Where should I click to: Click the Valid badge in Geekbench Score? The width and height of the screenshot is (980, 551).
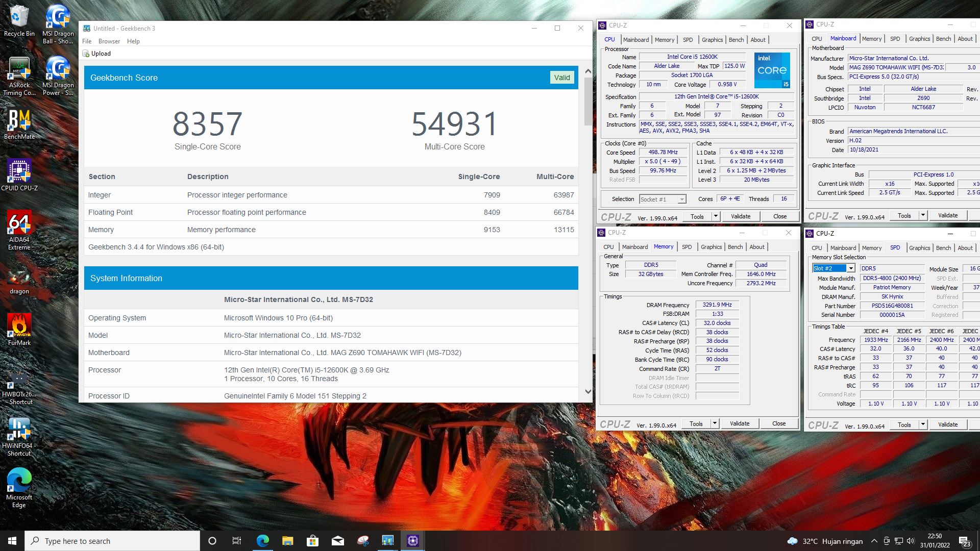pyautogui.click(x=562, y=78)
